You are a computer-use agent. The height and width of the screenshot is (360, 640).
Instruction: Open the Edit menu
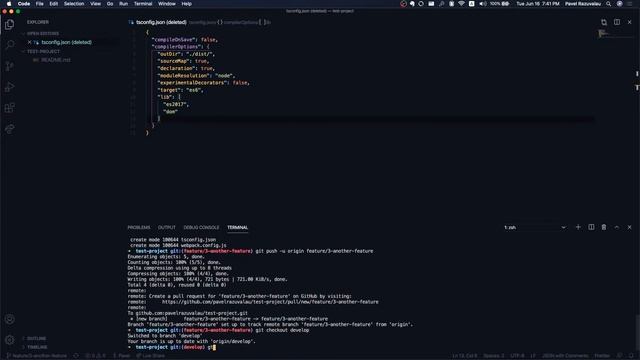point(53,4)
